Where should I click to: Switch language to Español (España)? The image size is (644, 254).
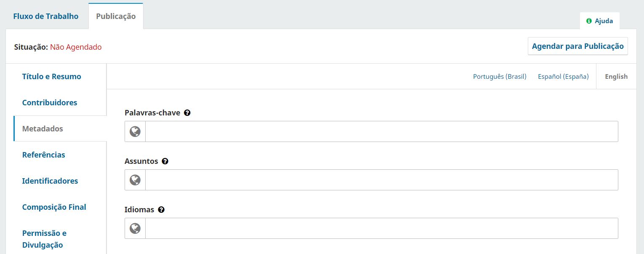click(563, 77)
